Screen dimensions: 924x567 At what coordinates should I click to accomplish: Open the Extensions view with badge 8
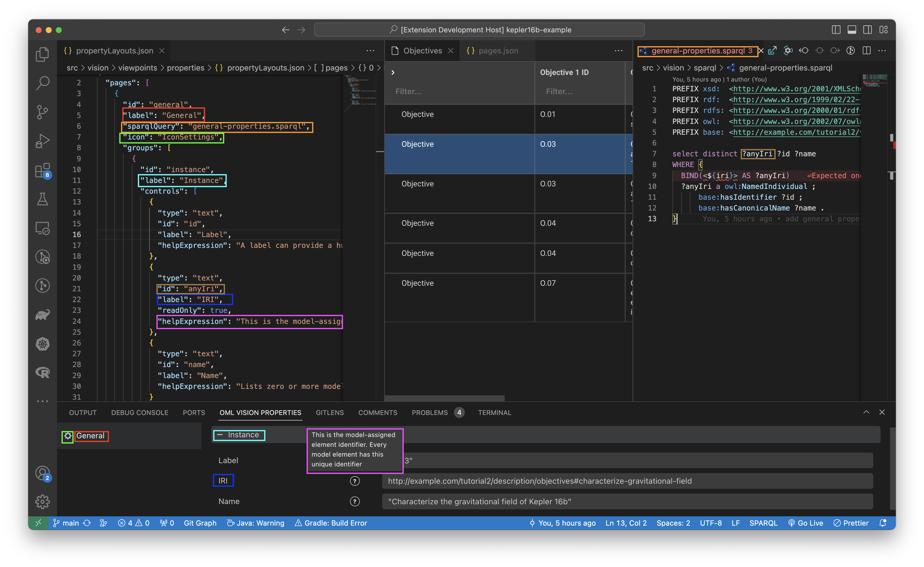42,171
